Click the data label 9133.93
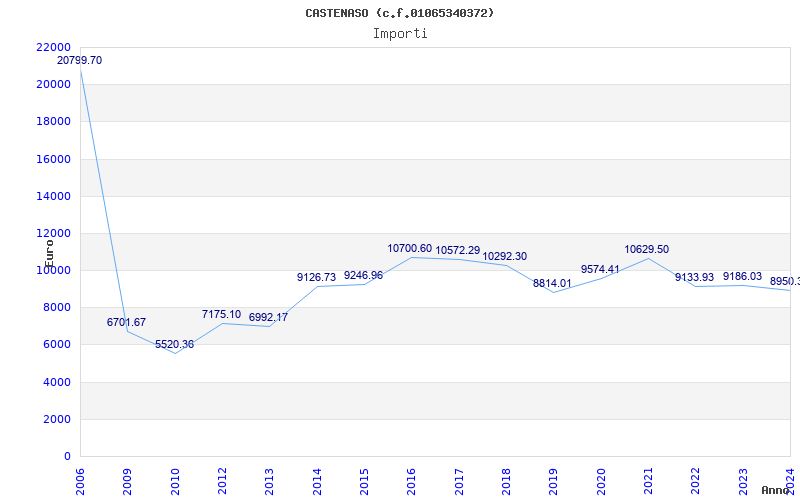 (x=694, y=278)
